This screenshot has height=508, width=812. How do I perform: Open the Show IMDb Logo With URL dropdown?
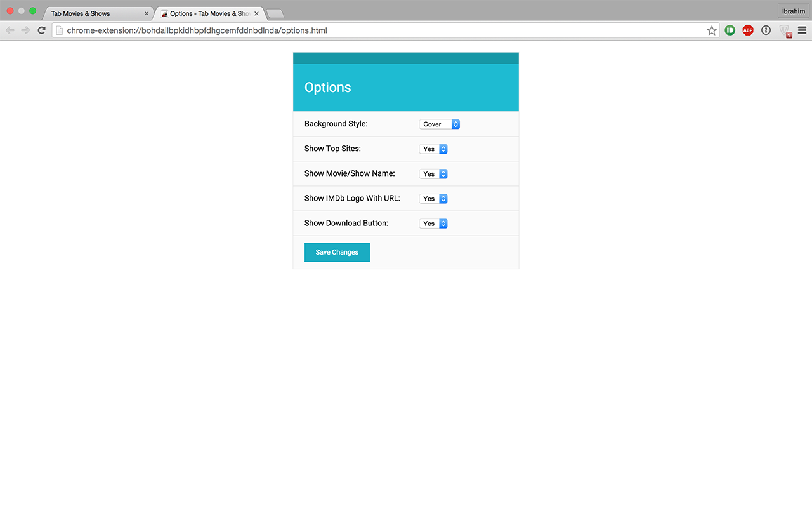point(433,199)
